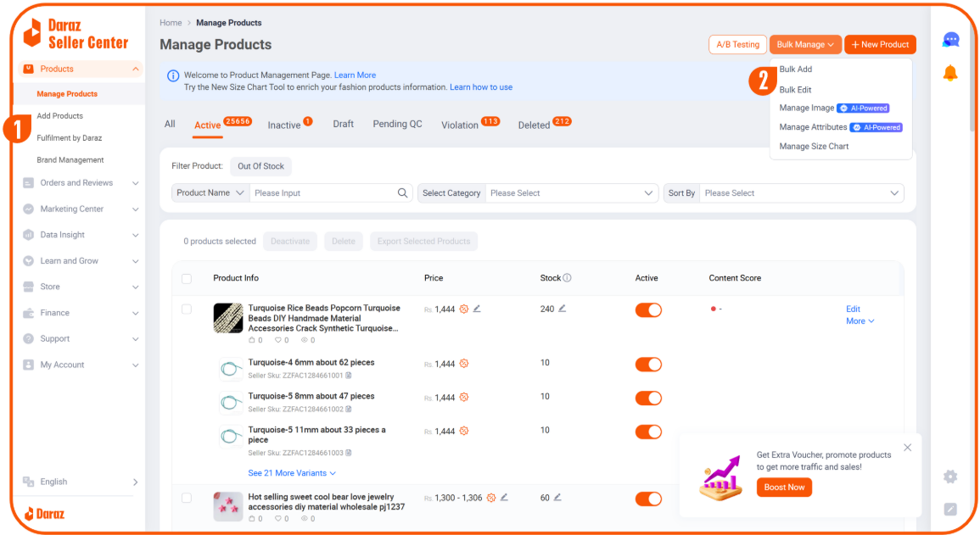Click the New Product button

[880, 45]
